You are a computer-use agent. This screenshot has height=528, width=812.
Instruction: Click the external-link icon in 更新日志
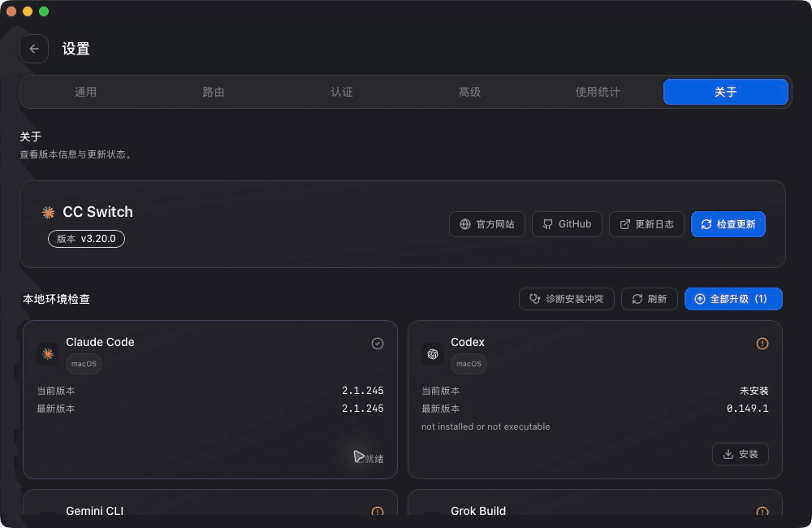625,224
